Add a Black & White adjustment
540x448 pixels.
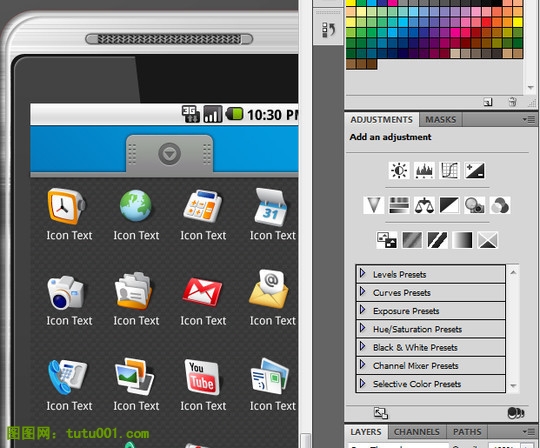point(449,205)
